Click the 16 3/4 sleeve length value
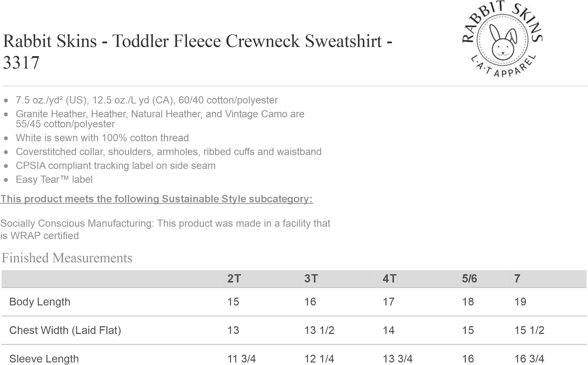588x365 pixels. point(529,359)
